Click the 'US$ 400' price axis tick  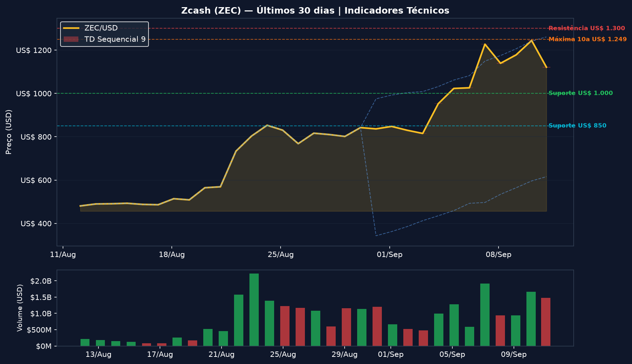pos(36,224)
